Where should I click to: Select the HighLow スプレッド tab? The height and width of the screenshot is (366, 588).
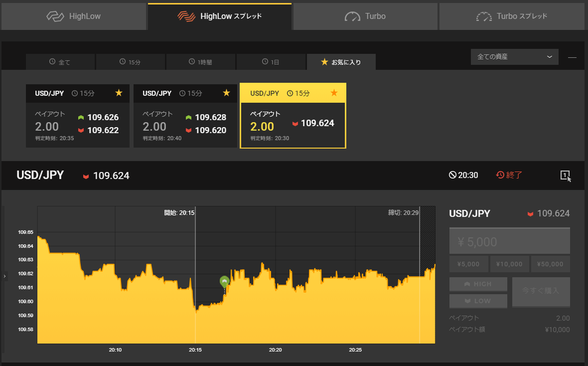[x=220, y=17]
